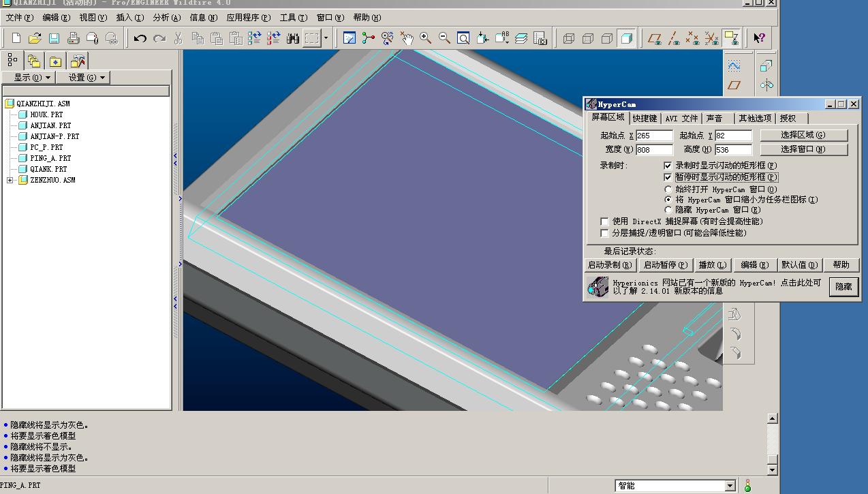Click the 隐藏 button in HyperCam notice
This screenshot has width=868, height=494.
click(x=844, y=287)
